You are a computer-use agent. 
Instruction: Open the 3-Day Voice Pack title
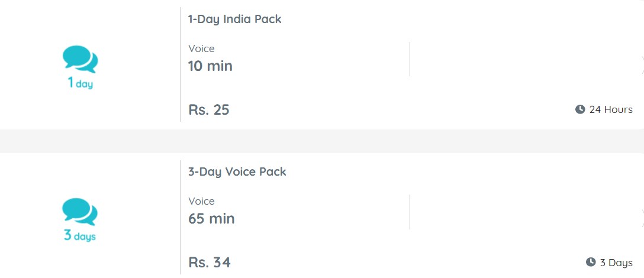(x=237, y=172)
